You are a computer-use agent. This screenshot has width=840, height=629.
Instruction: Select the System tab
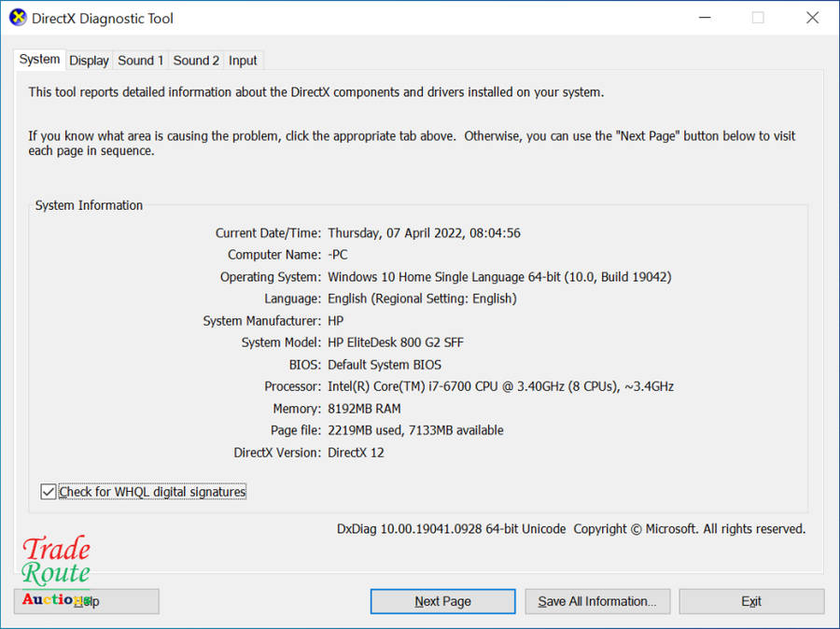point(39,60)
